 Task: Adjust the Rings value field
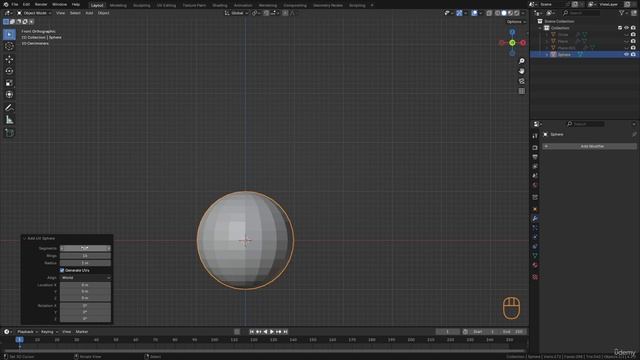tap(85, 256)
